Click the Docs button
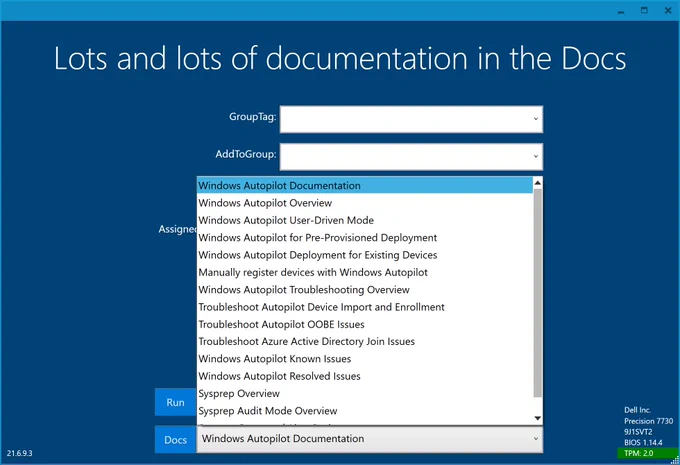 pyautogui.click(x=175, y=440)
